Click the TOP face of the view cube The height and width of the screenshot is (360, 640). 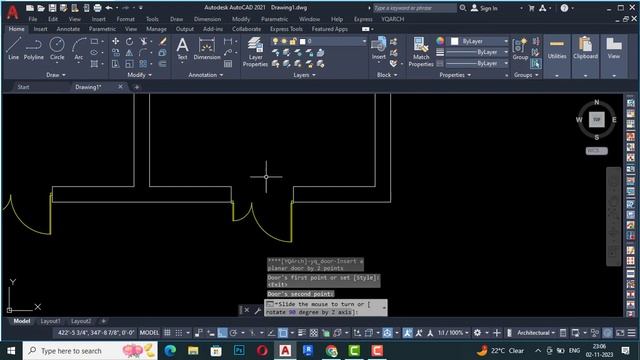[x=596, y=120]
